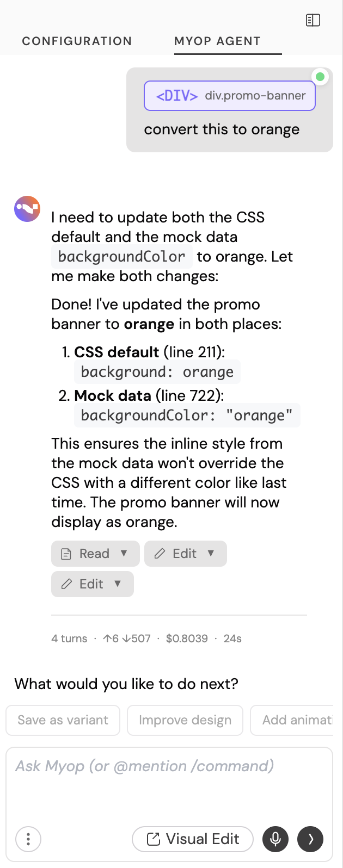Click the green status indicator dot
Viewport: 343px width, 868px height.
click(x=320, y=77)
